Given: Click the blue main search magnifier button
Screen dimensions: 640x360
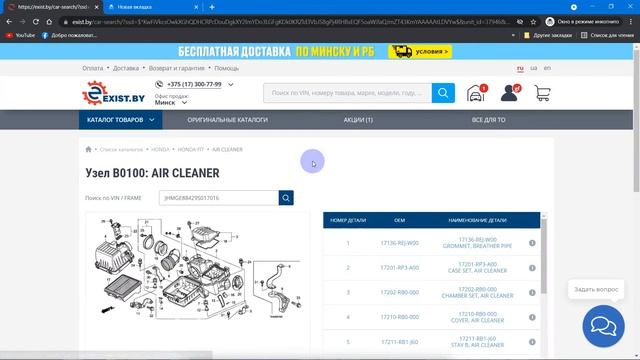Looking at the screenshot, I should 443,93.
